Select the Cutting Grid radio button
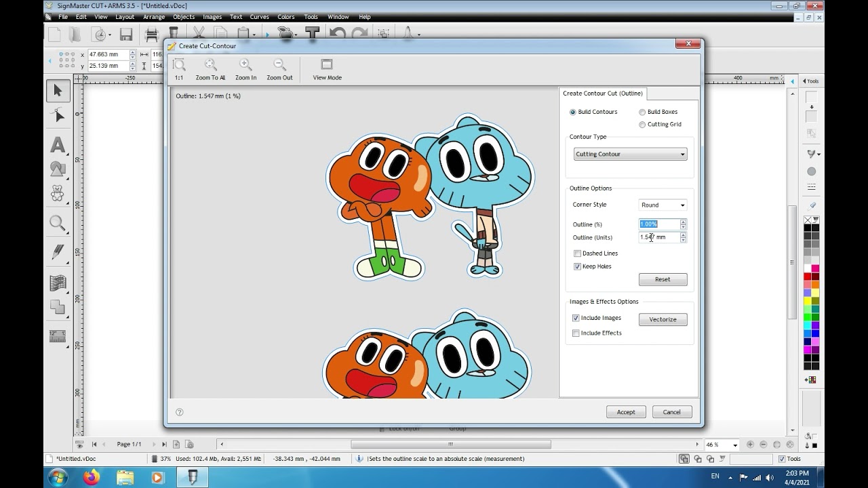The width and height of the screenshot is (868, 488). pyautogui.click(x=642, y=125)
